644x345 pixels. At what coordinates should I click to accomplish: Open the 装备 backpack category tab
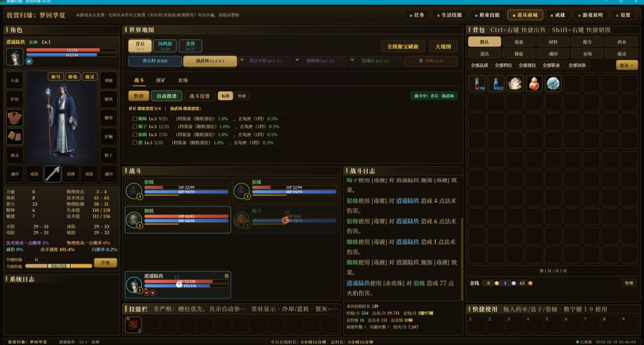tap(519, 42)
